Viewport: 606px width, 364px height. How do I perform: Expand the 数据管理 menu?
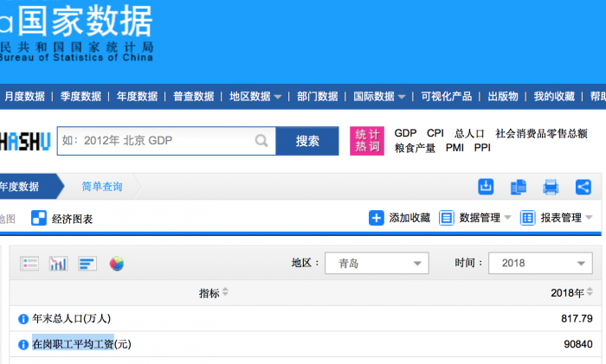tap(475, 218)
